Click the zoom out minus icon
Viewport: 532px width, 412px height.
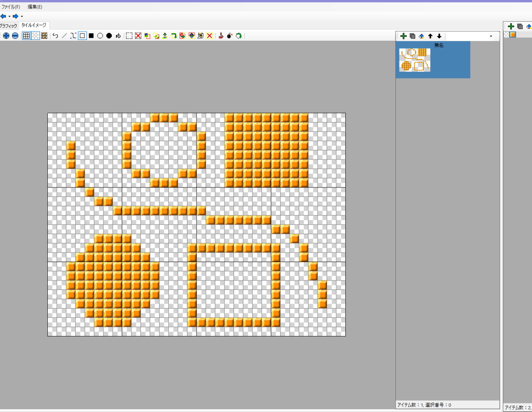[x=15, y=36]
